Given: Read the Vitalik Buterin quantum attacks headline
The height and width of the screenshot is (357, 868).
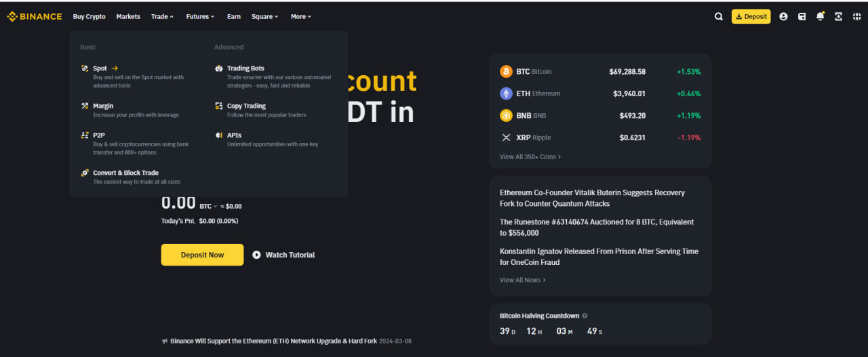Looking at the screenshot, I should click(x=593, y=198).
